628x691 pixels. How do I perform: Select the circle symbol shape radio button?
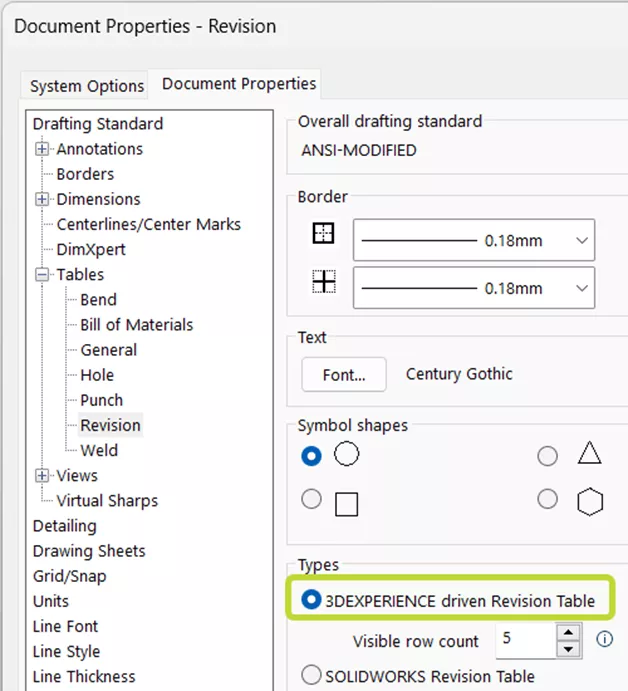point(312,455)
